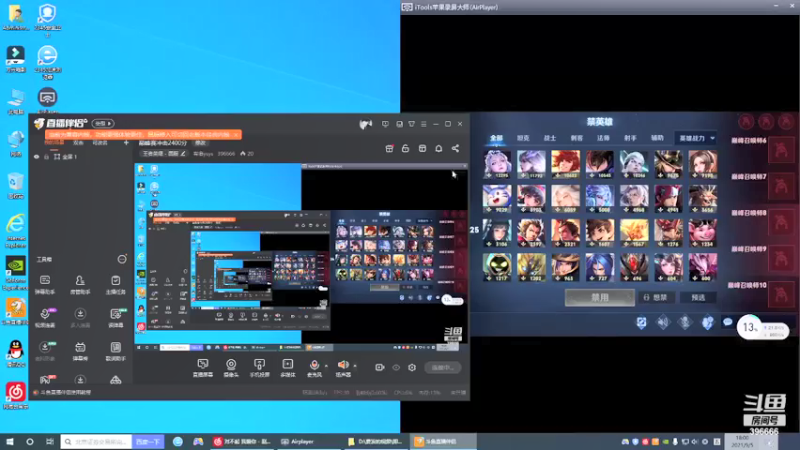Open the gift box icon with red dot
This screenshot has height=450, width=800.
389,148
